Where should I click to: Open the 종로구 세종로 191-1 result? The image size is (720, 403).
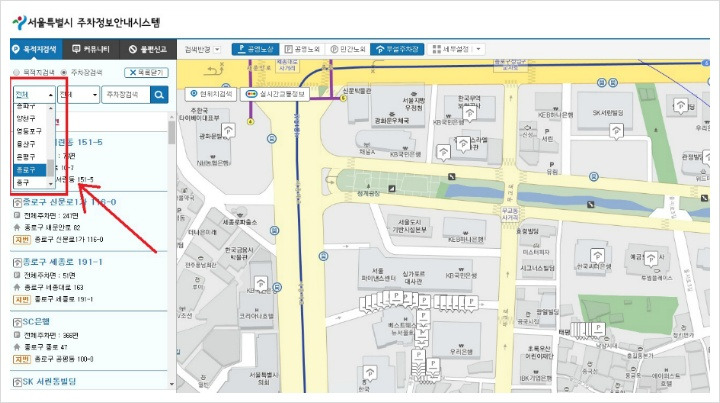(x=62, y=262)
